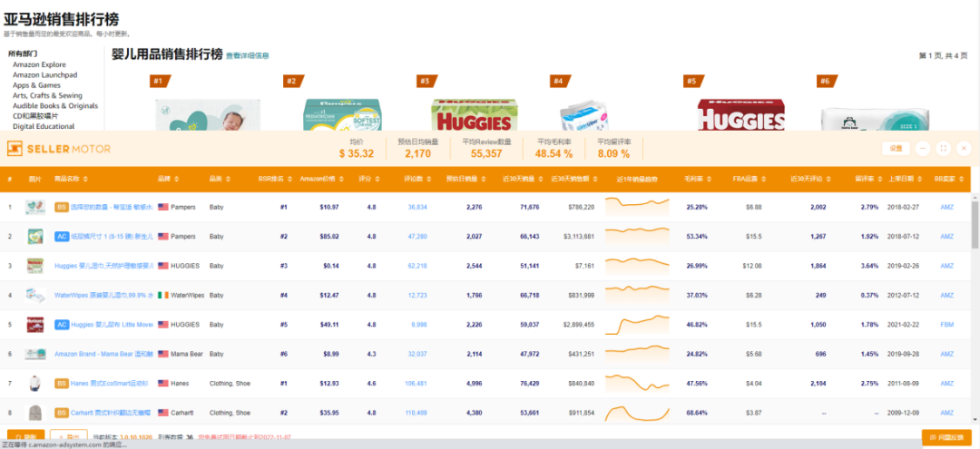Select Arts, Crafts & Sewing department
This screenshot has width=980, height=449.
click(x=47, y=95)
